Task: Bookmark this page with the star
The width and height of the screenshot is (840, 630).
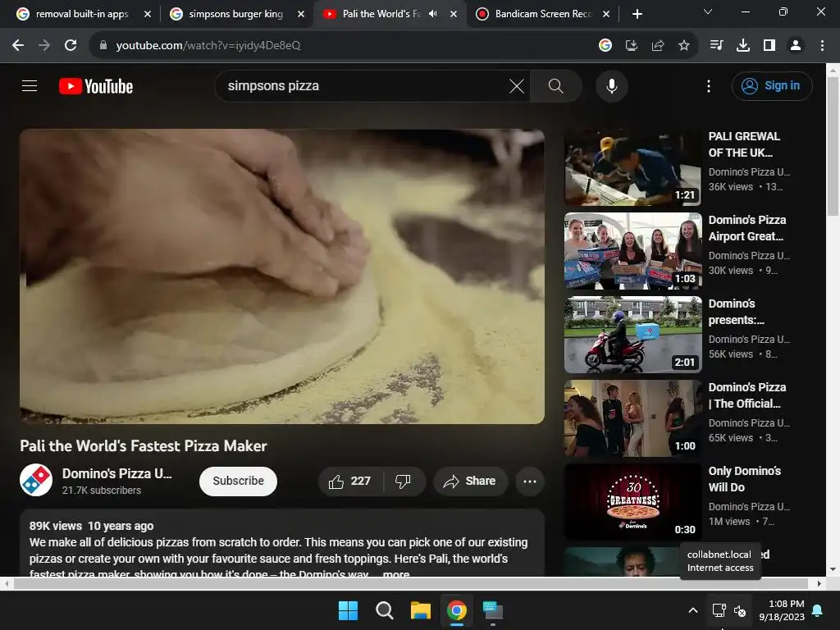Action: 684,46
